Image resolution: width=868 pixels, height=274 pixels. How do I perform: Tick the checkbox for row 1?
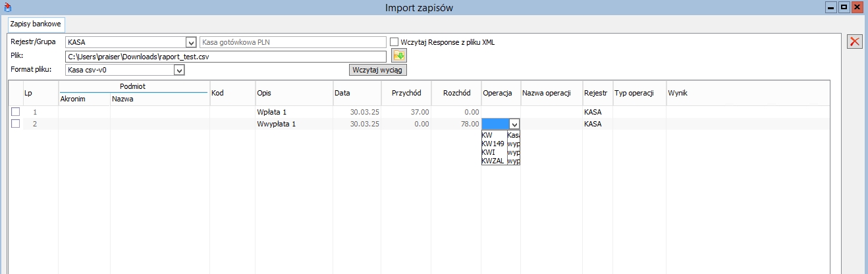[16, 112]
